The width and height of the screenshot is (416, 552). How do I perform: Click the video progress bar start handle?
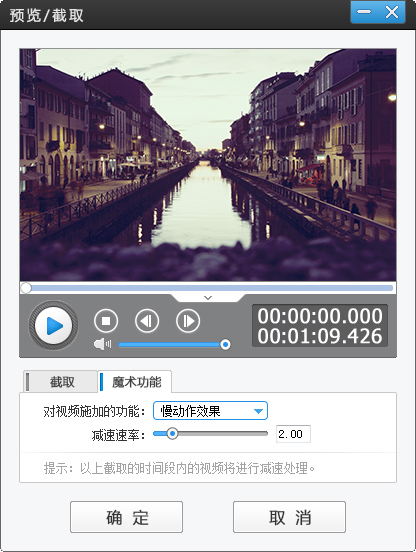coord(26,288)
